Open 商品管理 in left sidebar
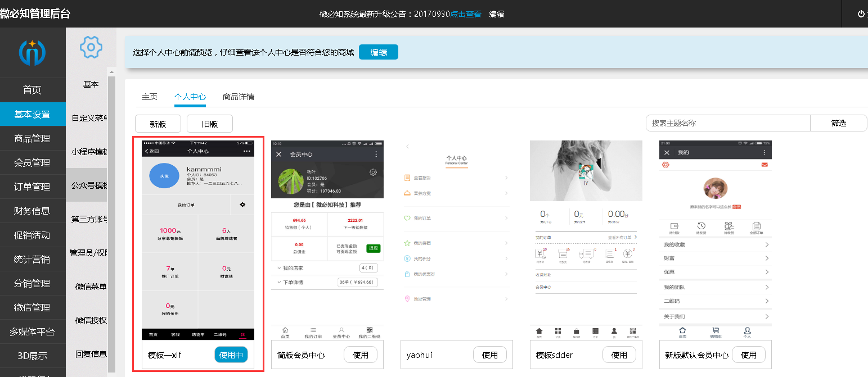Viewport: 868px width, 377px height. (x=32, y=138)
